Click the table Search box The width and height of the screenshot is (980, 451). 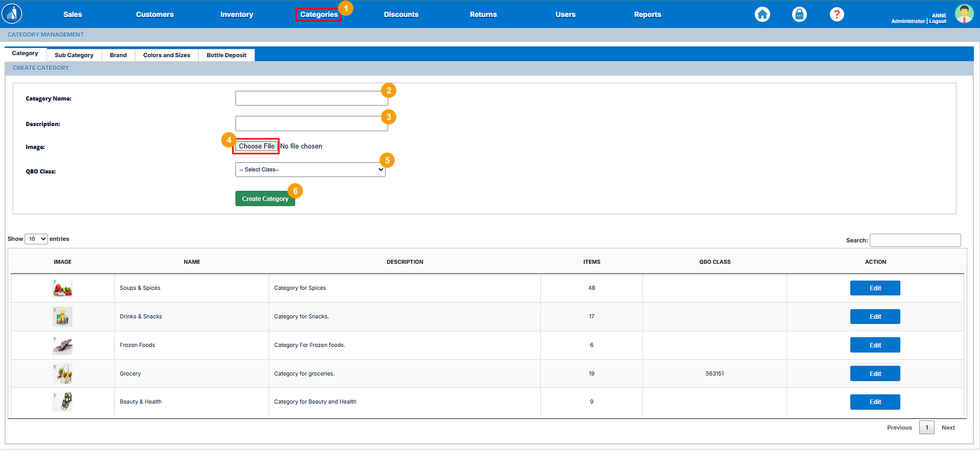[915, 240]
